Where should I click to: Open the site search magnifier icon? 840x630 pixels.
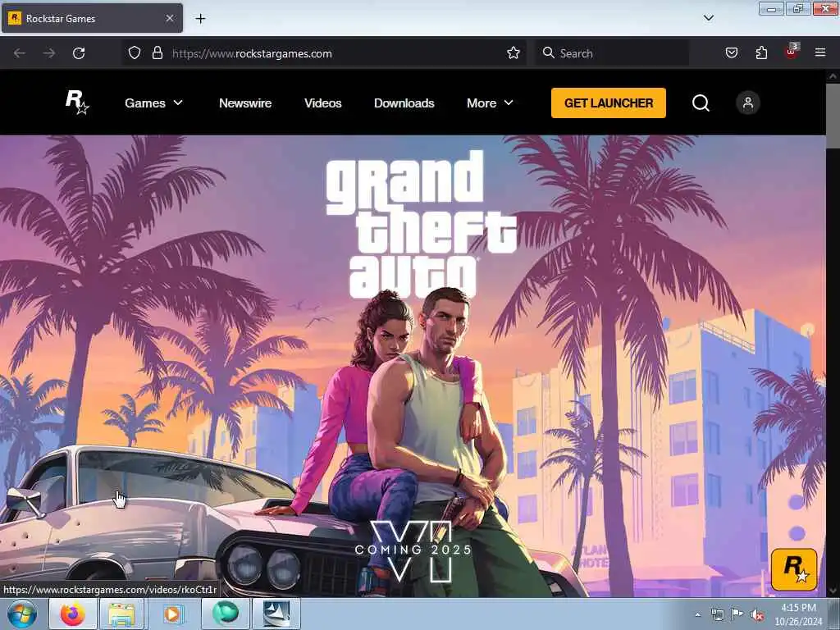tap(701, 103)
